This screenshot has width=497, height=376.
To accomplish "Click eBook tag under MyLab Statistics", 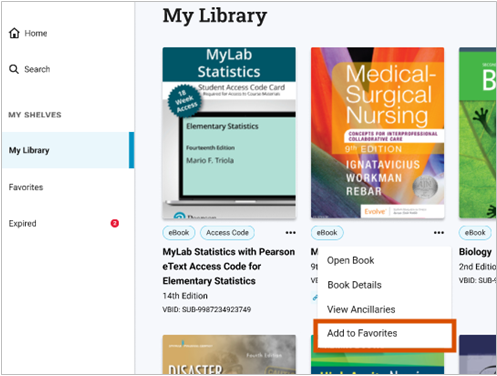I will 179,233.
